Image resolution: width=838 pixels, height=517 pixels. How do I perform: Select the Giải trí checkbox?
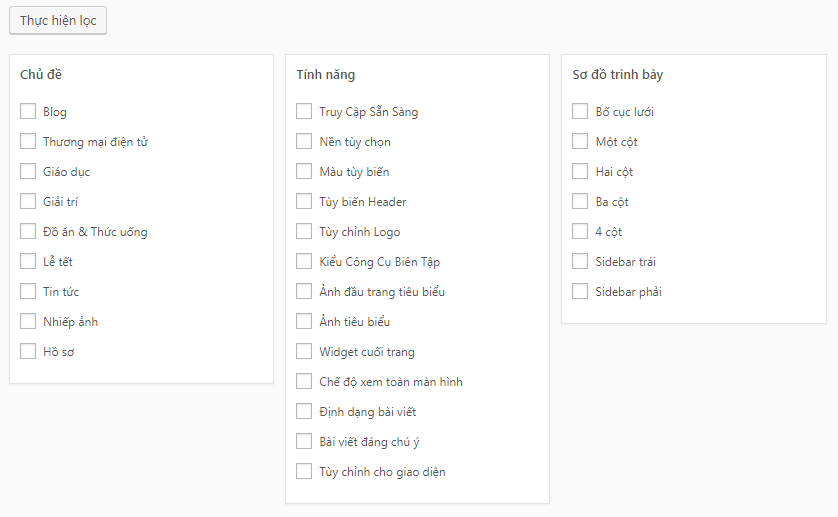click(28, 202)
